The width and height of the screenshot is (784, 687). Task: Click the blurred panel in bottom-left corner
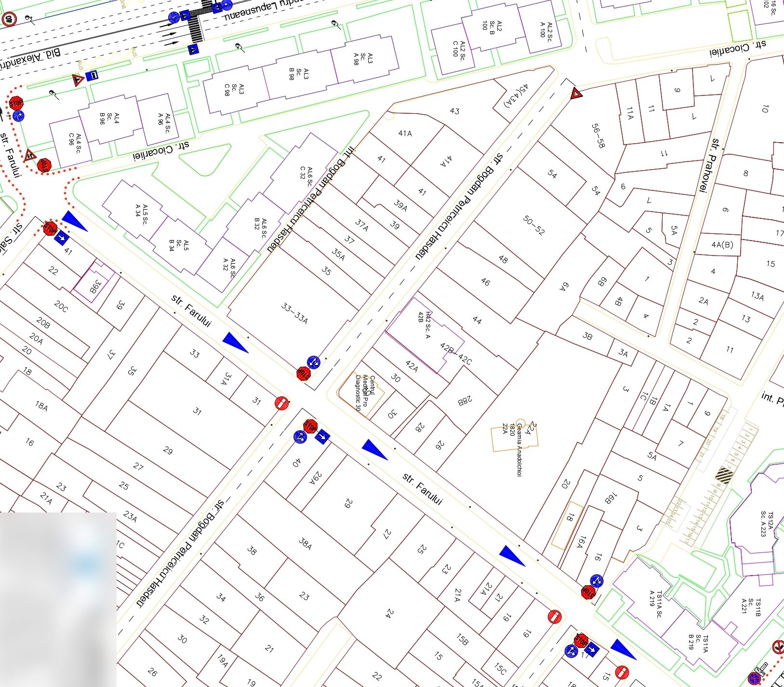pyautogui.click(x=58, y=600)
